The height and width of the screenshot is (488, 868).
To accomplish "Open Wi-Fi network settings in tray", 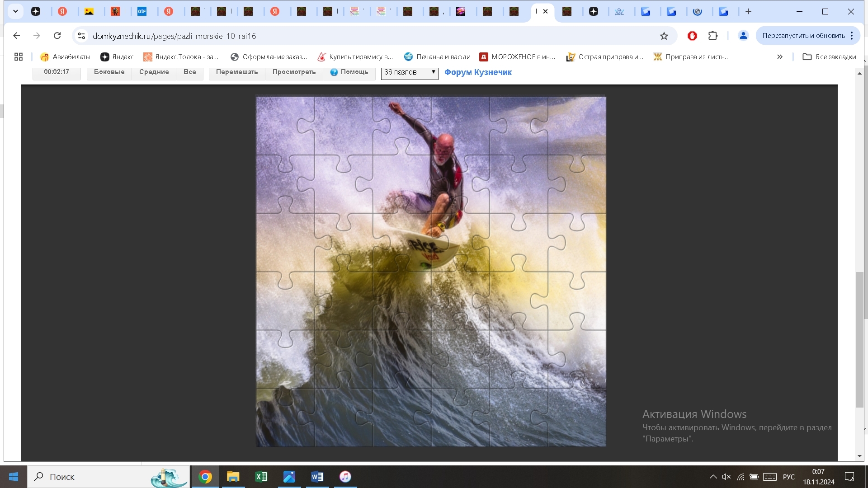I will 741,477.
